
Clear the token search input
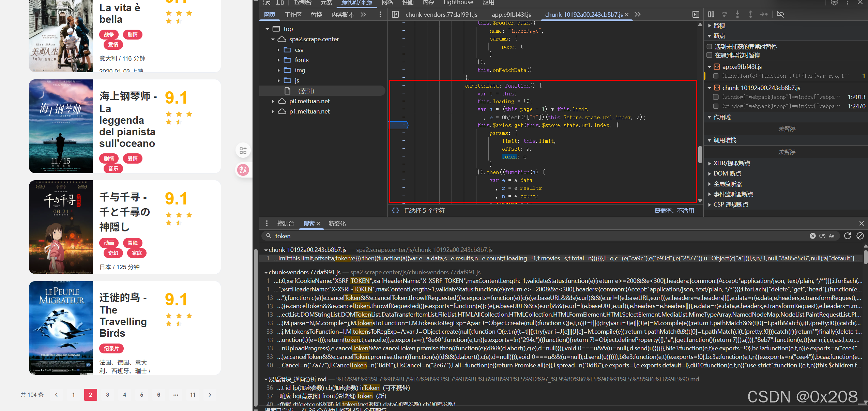(813, 236)
